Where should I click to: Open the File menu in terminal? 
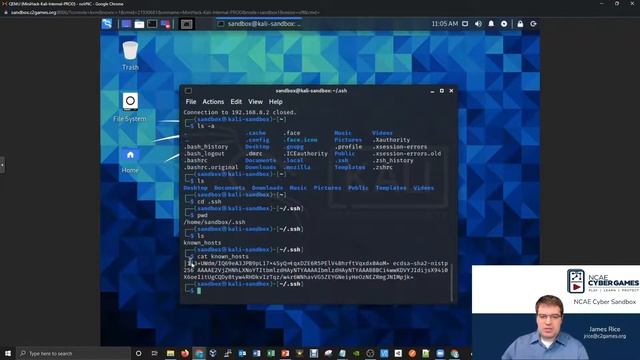[x=191, y=102]
